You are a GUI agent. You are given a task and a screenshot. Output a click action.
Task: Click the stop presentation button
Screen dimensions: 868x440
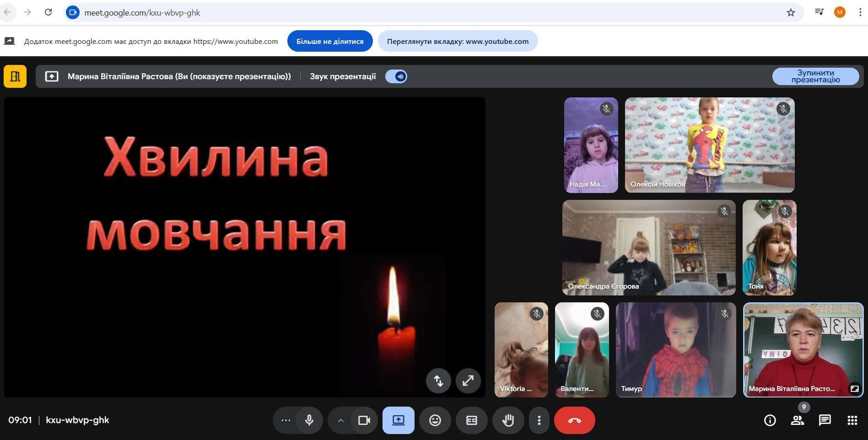(815, 76)
